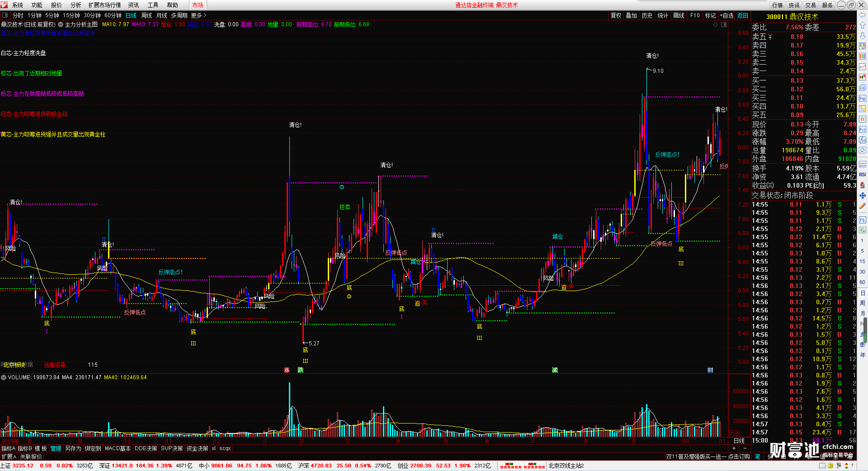Click the + button beside 日线 label
The width and height of the screenshot is (868, 471).
[x=734, y=448]
